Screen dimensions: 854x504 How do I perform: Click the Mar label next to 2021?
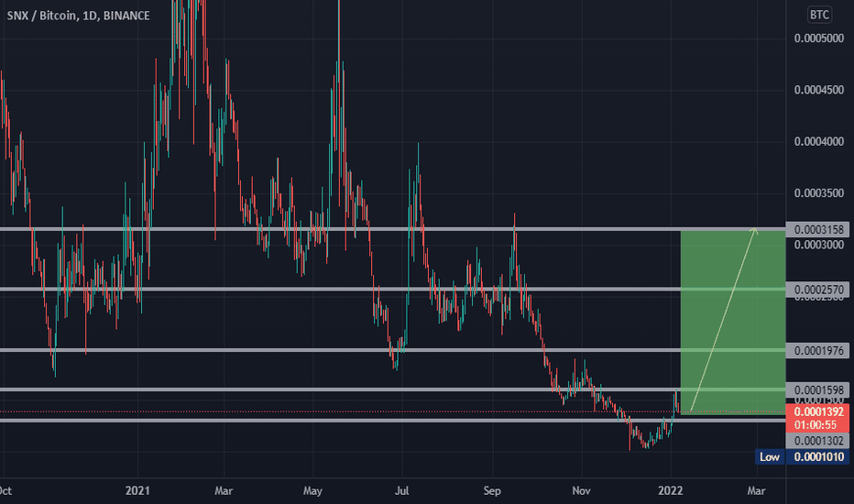coord(224,490)
